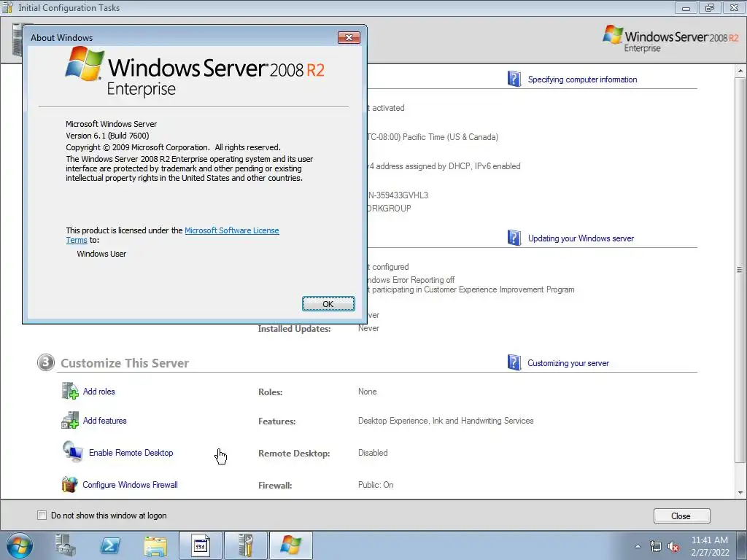
Task: Show hidden system tray icons
Action: 638,546
